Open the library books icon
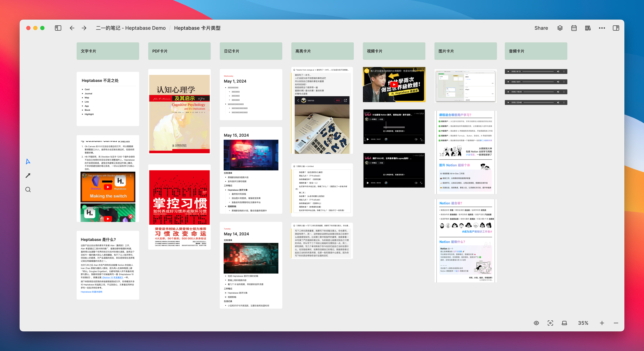 click(x=588, y=28)
